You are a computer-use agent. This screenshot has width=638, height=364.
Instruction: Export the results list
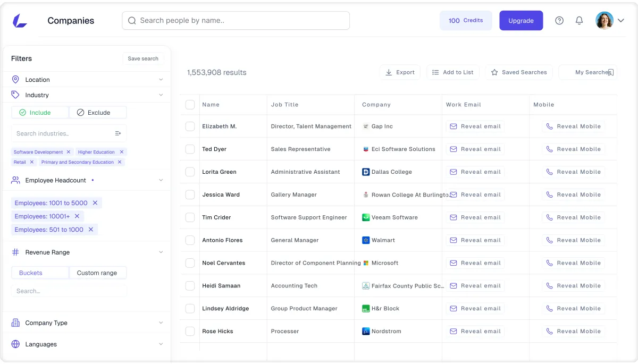click(400, 72)
